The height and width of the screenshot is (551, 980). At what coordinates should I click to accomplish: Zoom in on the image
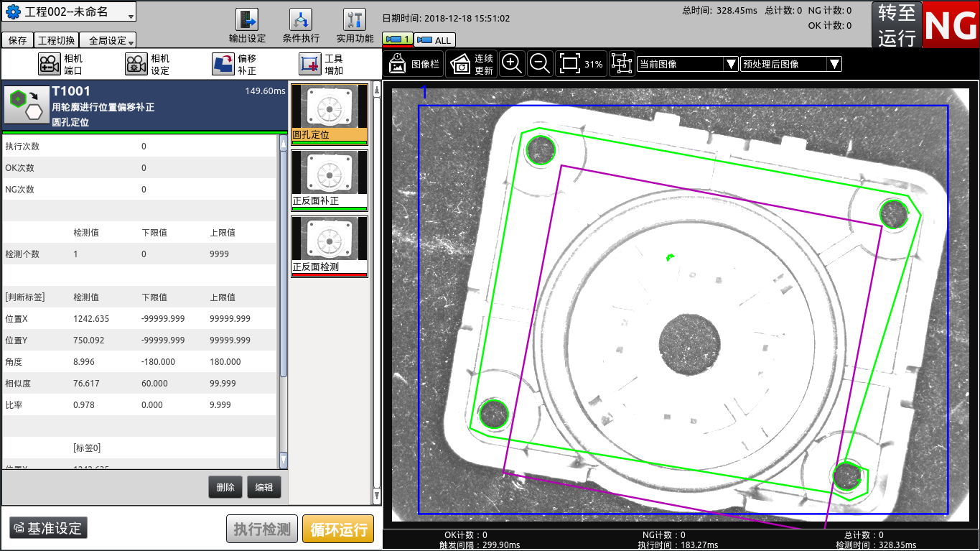pos(511,64)
